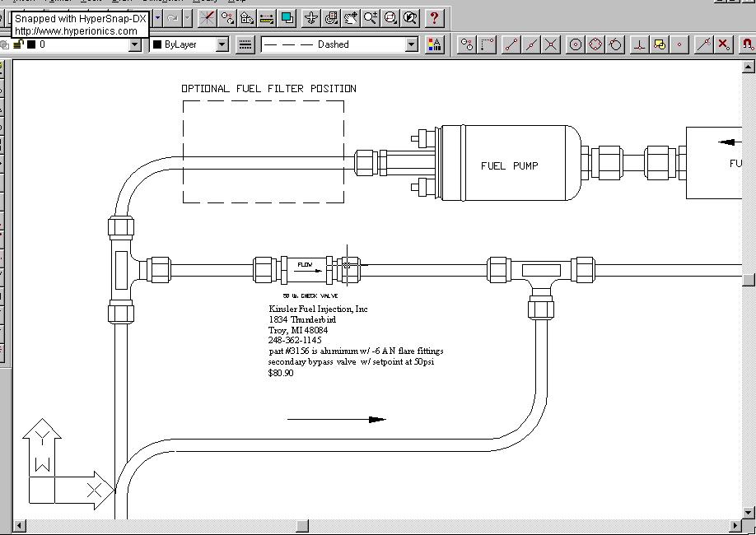
Task: Click the Zoom Previous magnifier icon
Action: tap(410, 17)
